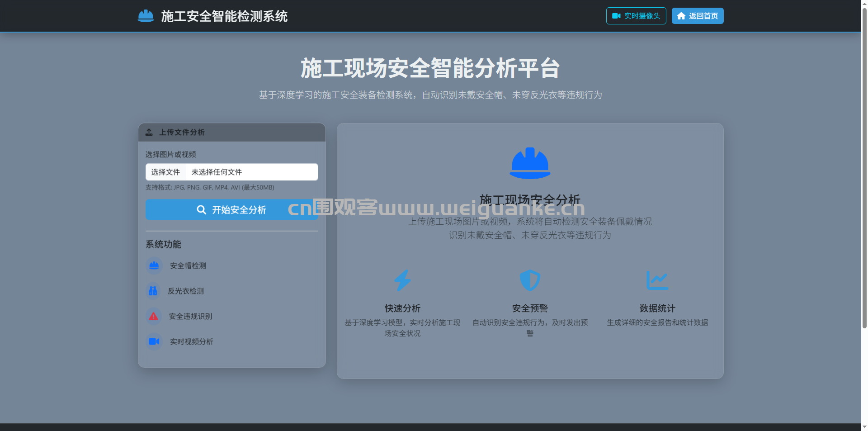Click the 数据统计 feature heading
Image resolution: width=868 pixels, height=431 pixels.
657,308
